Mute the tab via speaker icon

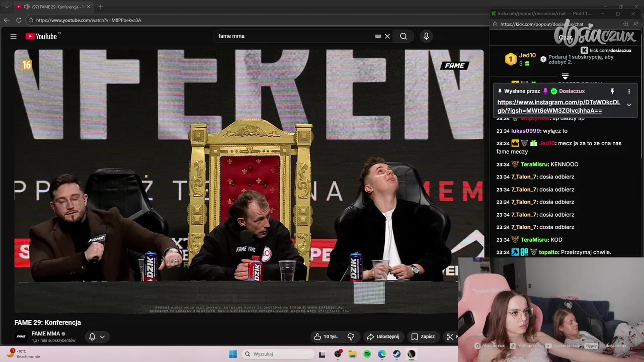[x=26, y=7]
